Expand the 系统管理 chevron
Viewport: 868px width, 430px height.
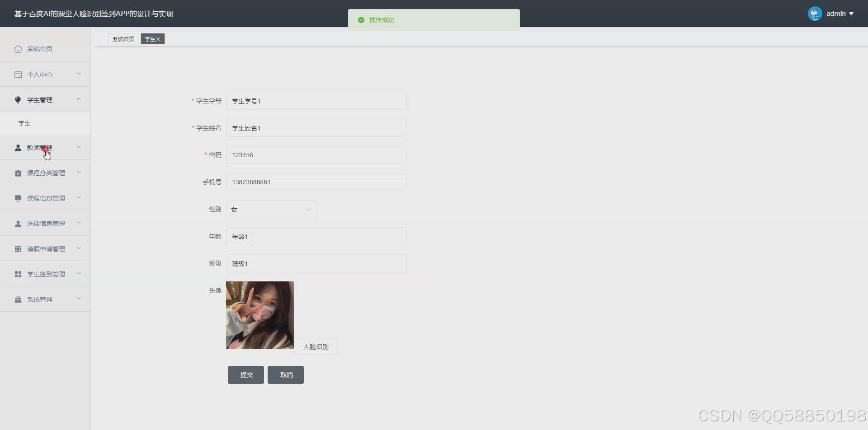tap(79, 299)
